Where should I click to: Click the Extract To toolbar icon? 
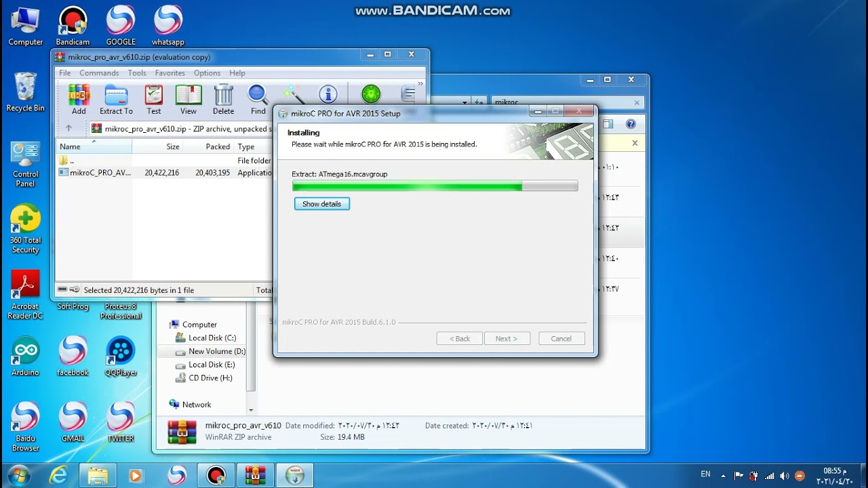pos(116,99)
